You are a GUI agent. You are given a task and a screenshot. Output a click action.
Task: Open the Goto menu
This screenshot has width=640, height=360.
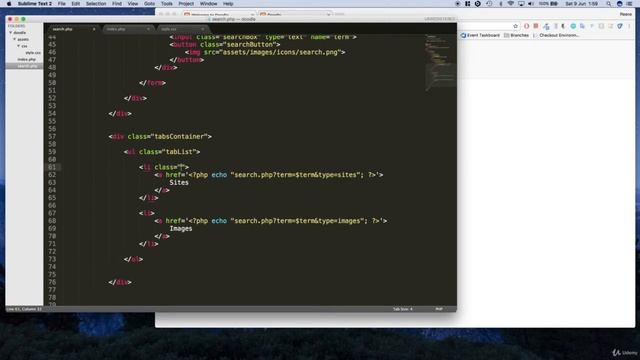tap(149, 4)
